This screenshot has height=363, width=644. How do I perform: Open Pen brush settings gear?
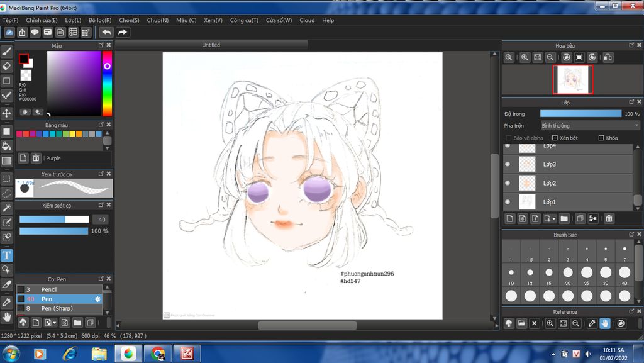tap(97, 299)
